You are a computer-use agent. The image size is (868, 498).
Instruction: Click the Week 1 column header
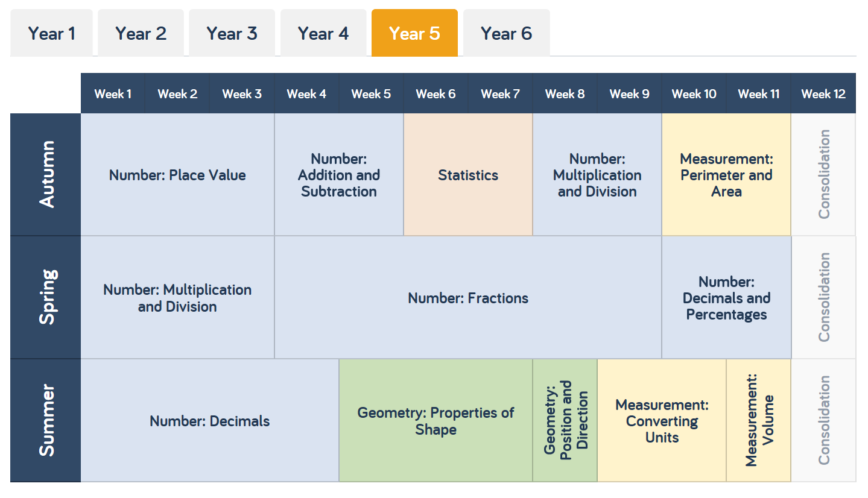pyautogui.click(x=112, y=93)
